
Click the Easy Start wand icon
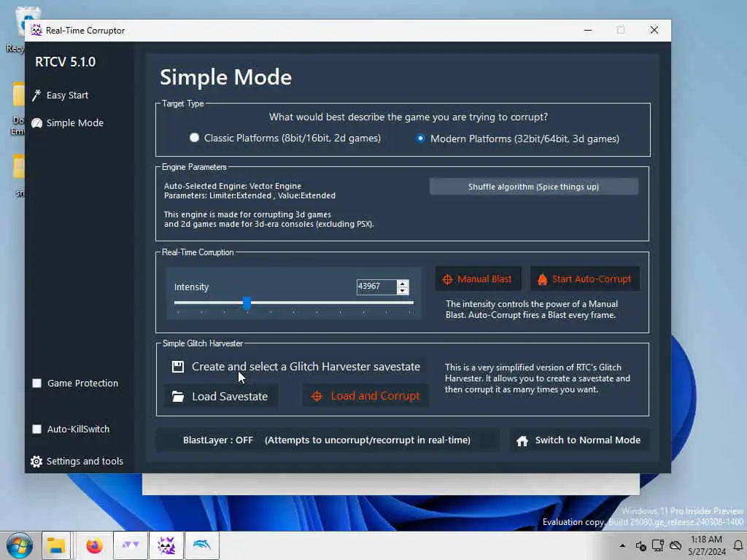(x=36, y=96)
